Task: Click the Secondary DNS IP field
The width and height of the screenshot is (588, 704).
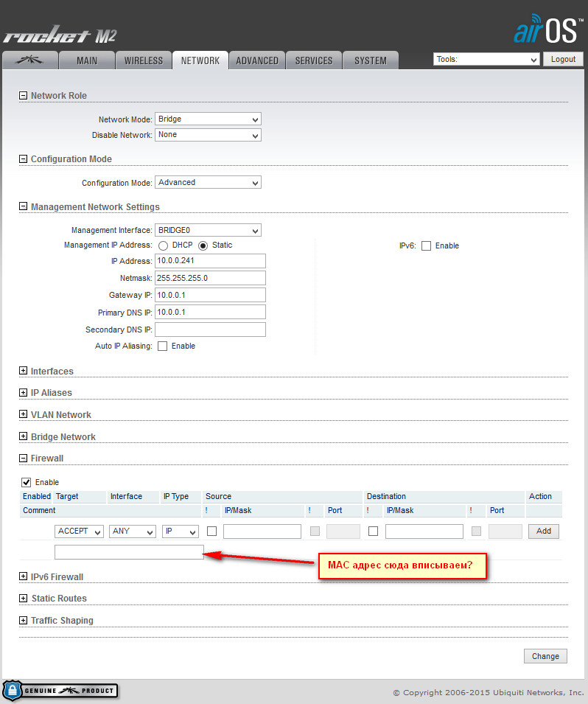Action: coord(210,329)
